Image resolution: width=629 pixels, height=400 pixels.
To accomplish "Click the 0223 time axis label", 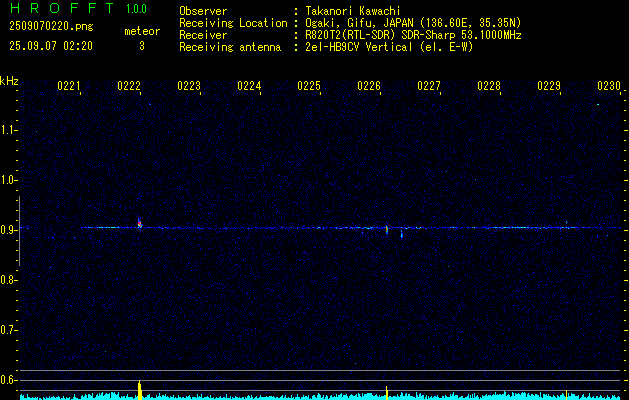I will tap(189, 86).
